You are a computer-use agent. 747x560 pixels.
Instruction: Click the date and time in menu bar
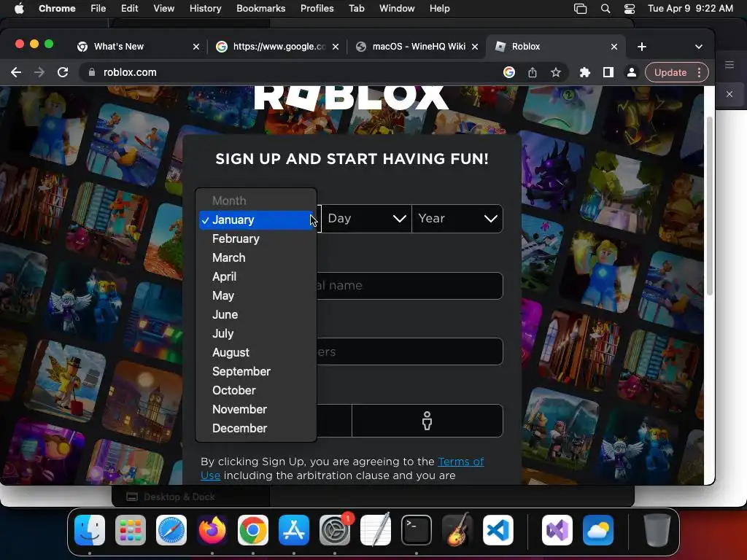(690, 9)
